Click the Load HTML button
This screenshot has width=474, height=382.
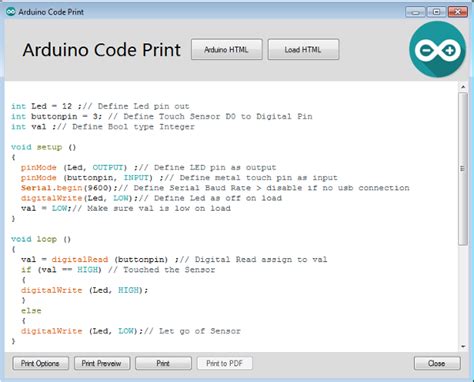pos(303,49)
